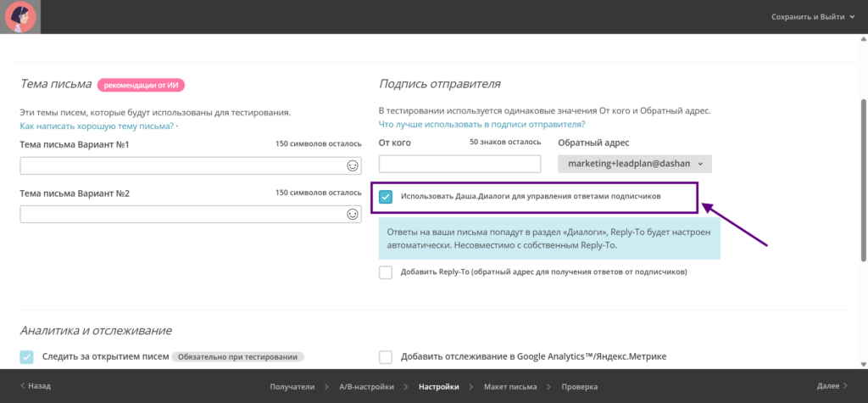Click 'Как написать хорошую тему письма?' link
868x403 pixels.
click(97, 126)
